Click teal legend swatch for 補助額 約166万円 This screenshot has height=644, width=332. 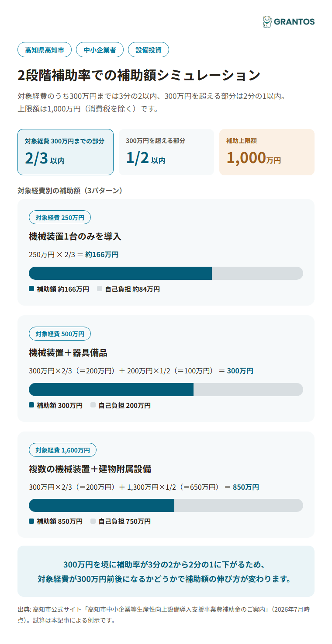pyautogui.click(x=31, y=289)
